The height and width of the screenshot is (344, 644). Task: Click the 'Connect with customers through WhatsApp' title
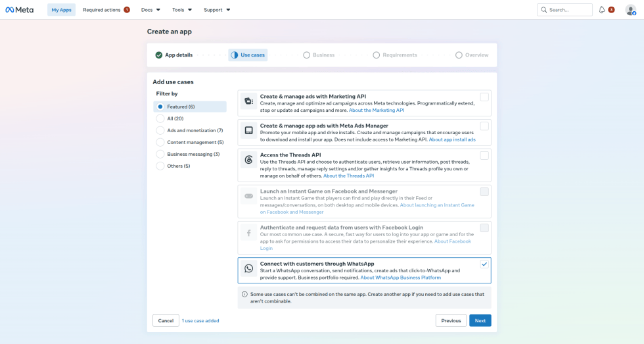coord(317,264)
